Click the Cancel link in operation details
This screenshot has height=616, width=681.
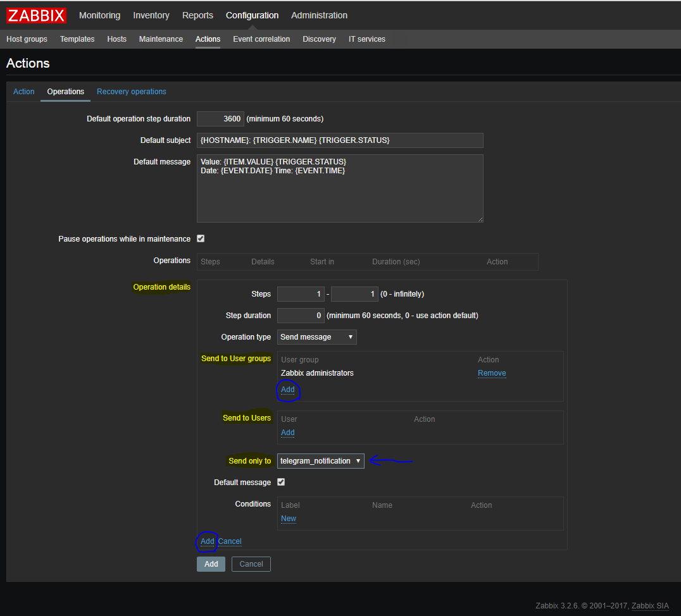click(230, 541)
